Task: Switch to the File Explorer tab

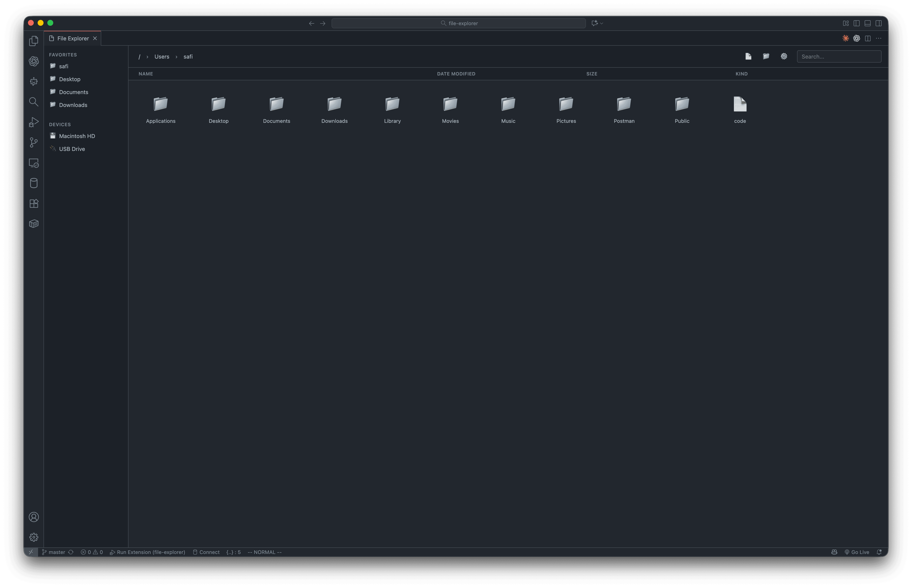Action: 72,38
